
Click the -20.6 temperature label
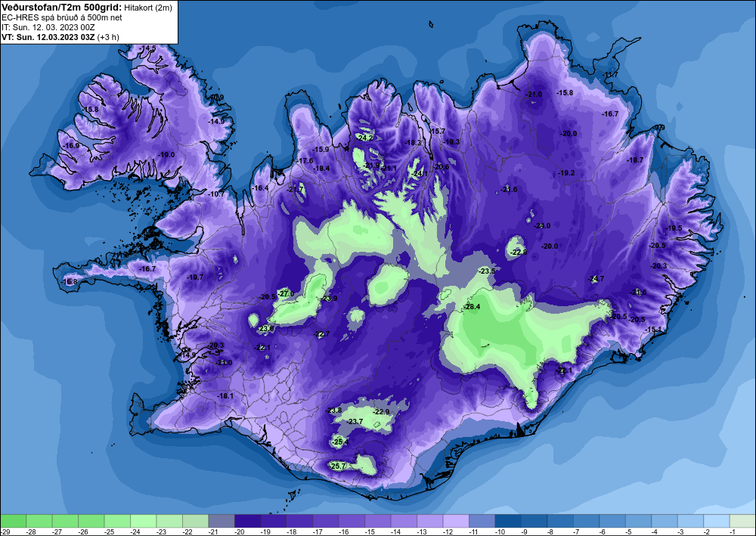[x=441, y=167]
